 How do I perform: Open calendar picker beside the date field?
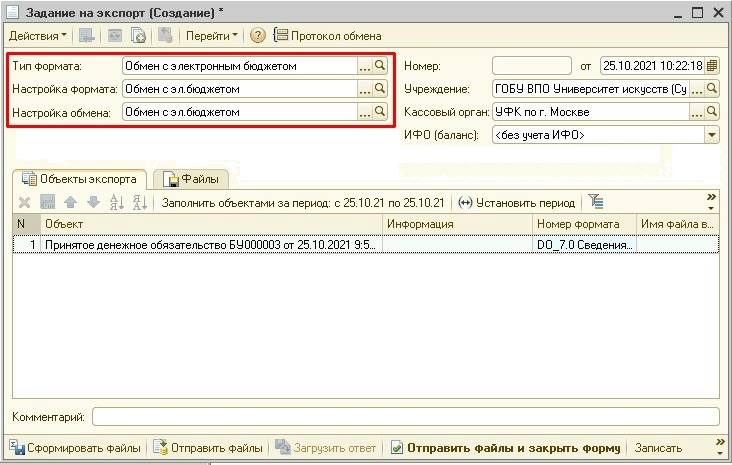(712, 66)
